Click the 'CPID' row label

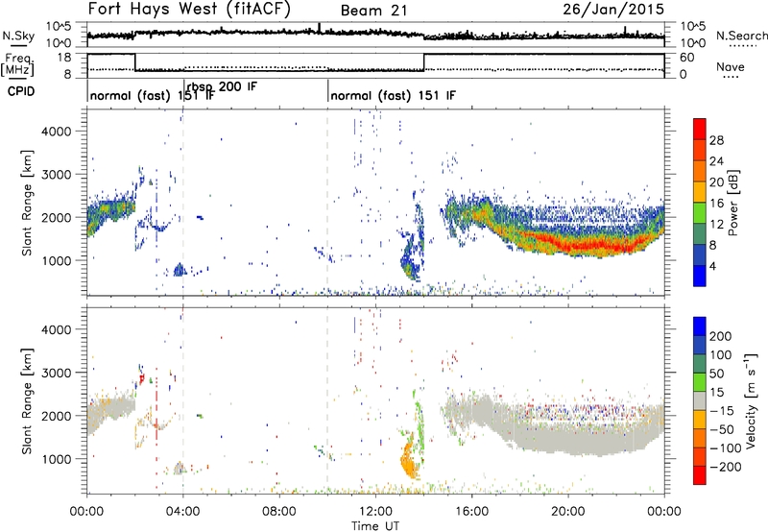pyautogui.click(x=21, y=91)
